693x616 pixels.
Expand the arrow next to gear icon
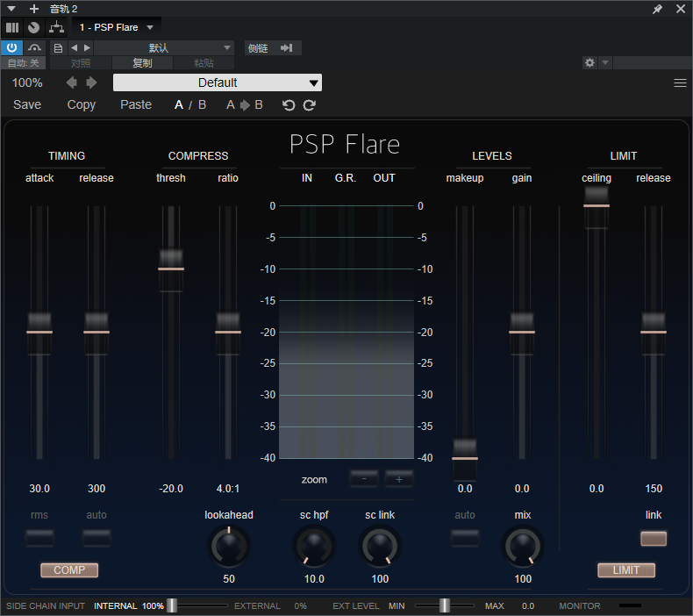tap(605, 62)
